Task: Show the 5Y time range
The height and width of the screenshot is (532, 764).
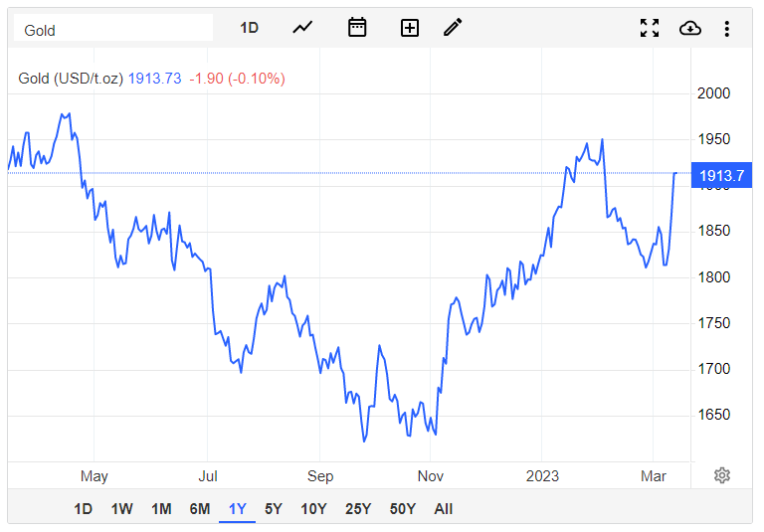Action: (x=274, y=509)
